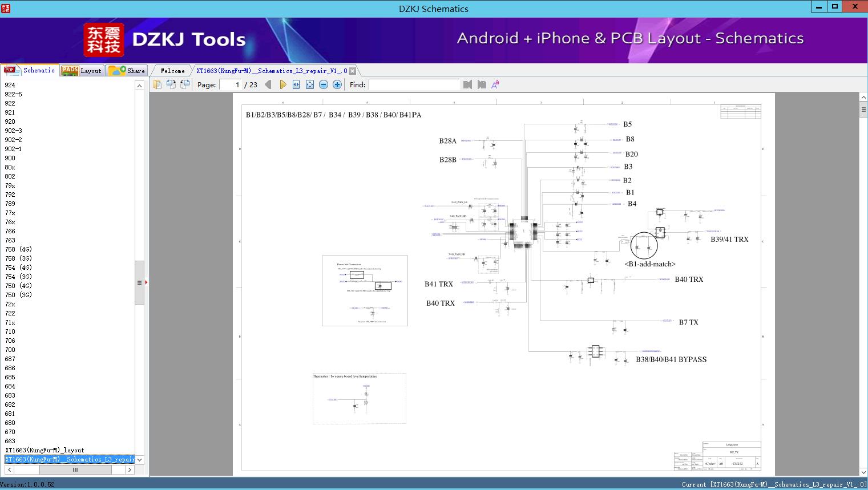
Task: Close the XT1663 schematics document tab
Action: click(x=353, y=71)
